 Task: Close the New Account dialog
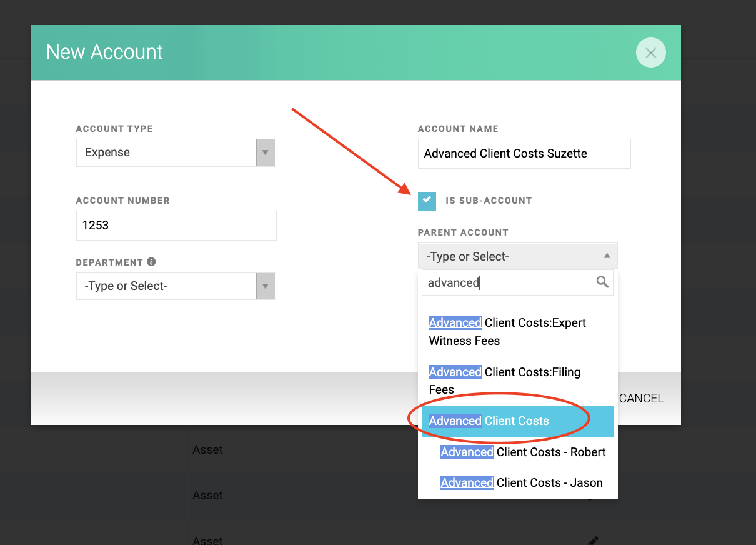[650, 52]
